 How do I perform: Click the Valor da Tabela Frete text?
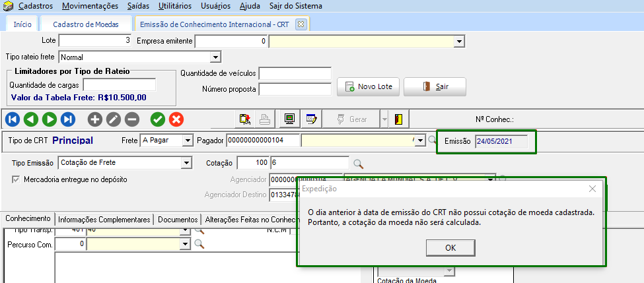[x=79, y=98]
